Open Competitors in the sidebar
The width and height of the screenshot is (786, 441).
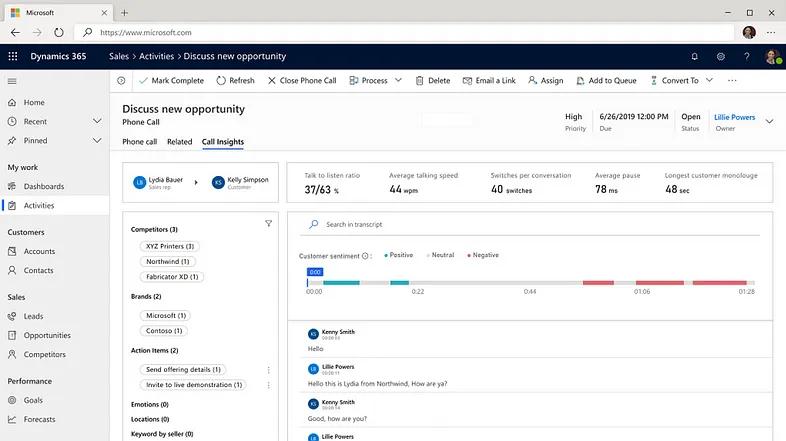(x=55, y=354)
